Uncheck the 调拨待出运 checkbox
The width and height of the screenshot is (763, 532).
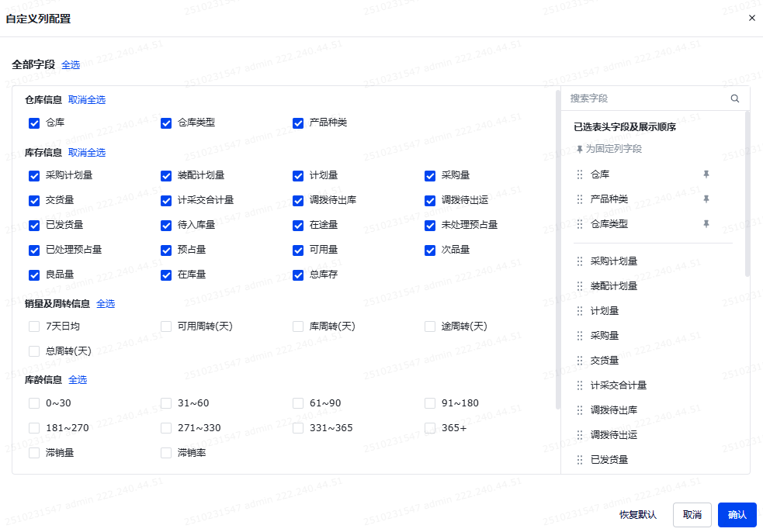(x=430, y=200)
